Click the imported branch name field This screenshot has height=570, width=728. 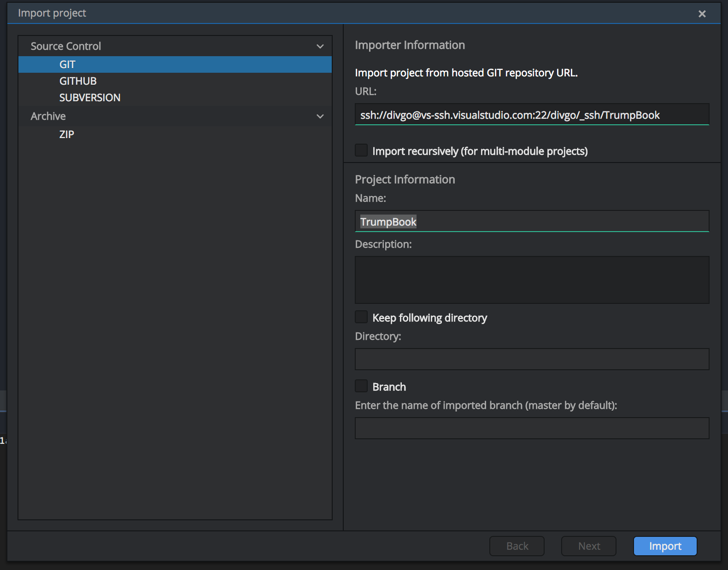click(531, 428)
